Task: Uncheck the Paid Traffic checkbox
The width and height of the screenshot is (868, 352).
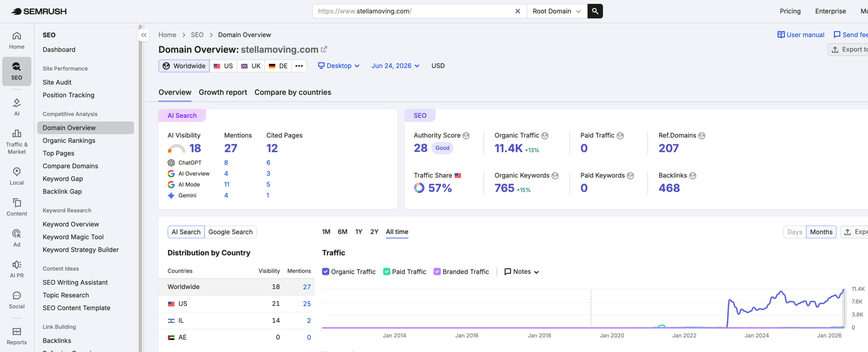Action: pos(387,272)
